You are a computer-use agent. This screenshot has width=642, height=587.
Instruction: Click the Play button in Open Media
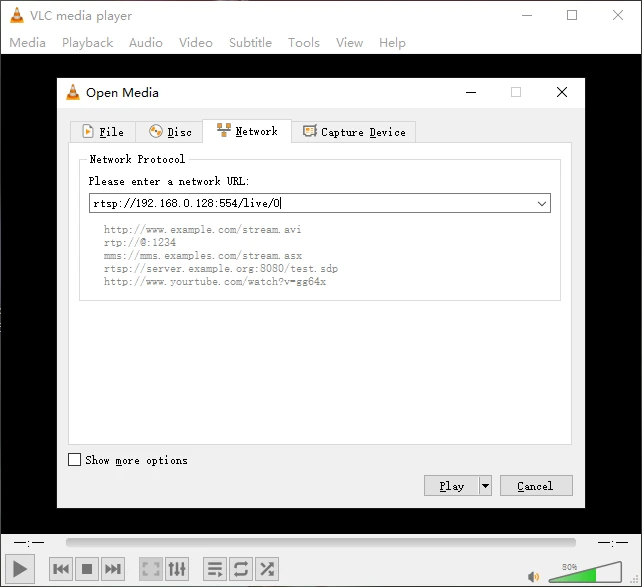click(x=451, y=486)
